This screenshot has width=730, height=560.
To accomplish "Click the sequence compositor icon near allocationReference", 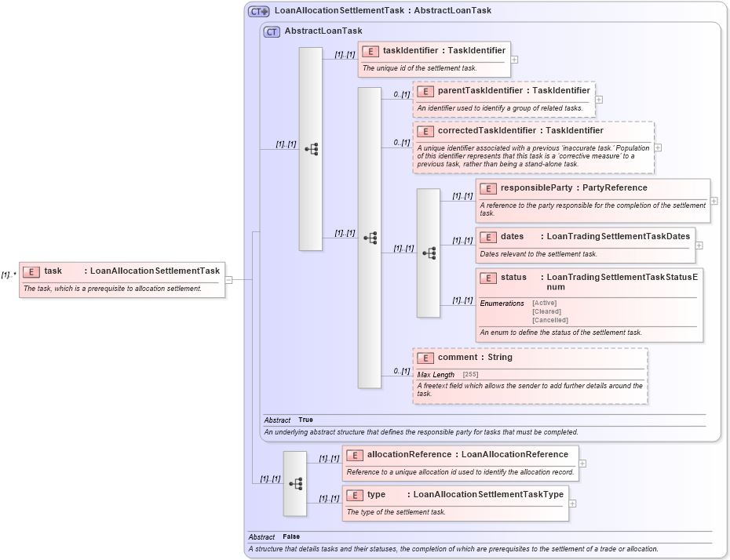I will coord(295,484).
